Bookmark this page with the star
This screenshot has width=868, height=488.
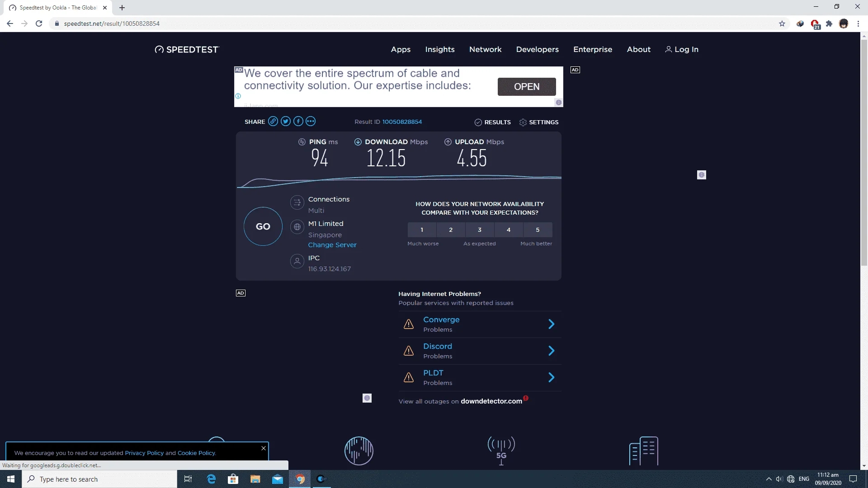point(782,23)
